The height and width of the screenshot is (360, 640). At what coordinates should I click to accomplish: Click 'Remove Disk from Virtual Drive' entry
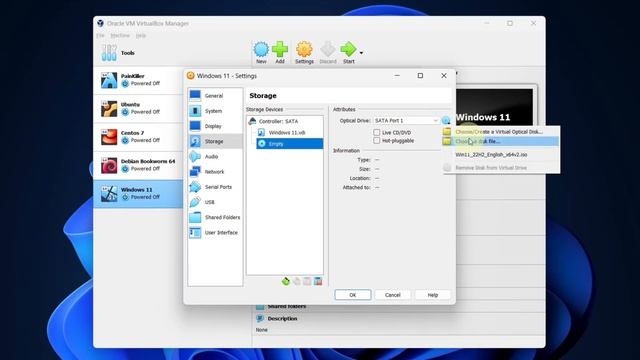(x=501, y=168)
